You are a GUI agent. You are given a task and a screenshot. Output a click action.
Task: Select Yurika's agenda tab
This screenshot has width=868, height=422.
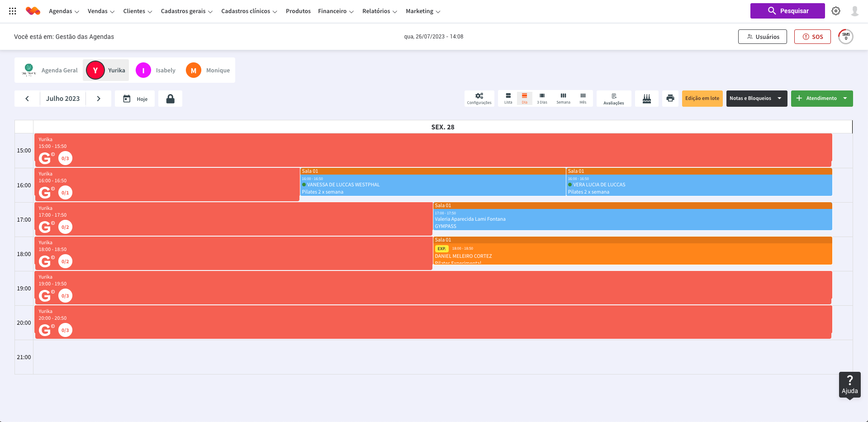tap(106, 70)
